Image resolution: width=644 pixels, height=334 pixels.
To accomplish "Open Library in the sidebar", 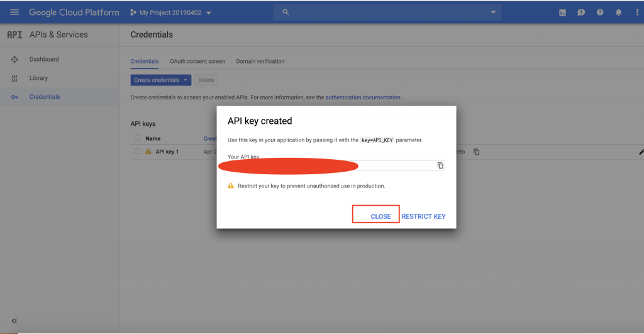I will coord(38,78).
